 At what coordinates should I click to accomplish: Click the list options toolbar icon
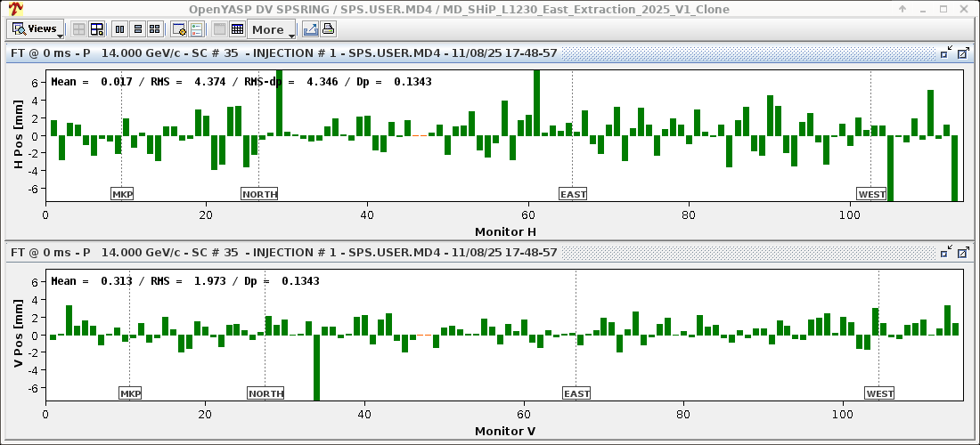click(x=196, y=29)
